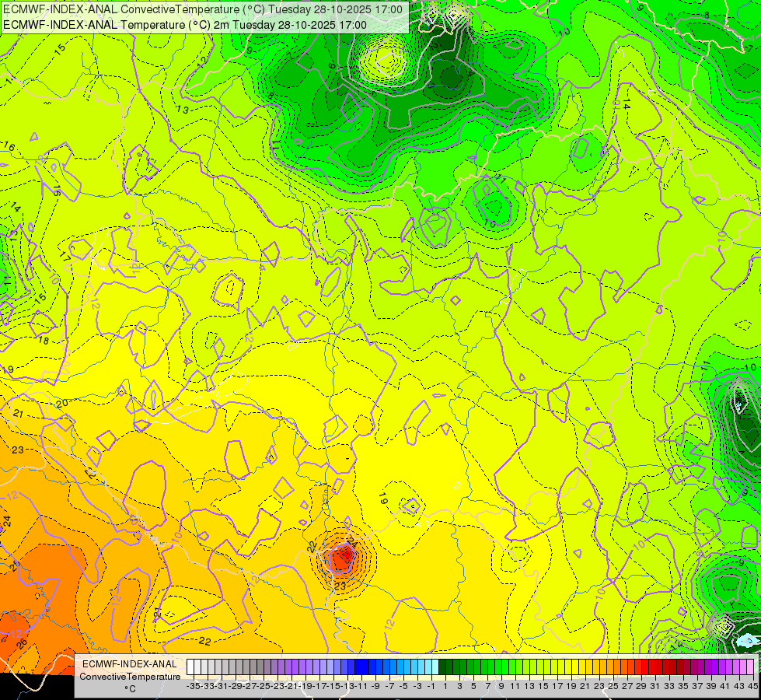Click the red hot-spot center on the map
Image resolution: width=761 pixels, height=700 pixels.
(343, 556)
